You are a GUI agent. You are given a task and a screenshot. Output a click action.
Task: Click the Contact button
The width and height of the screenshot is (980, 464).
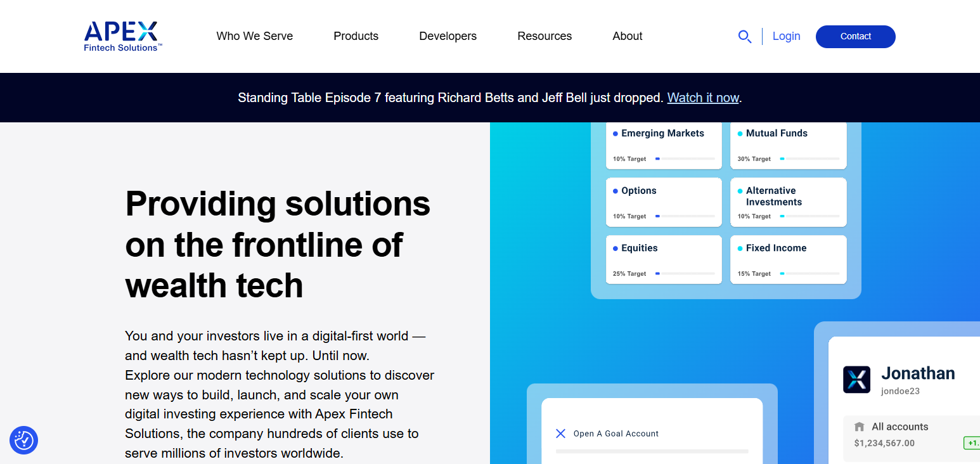(x=856, y=37)
